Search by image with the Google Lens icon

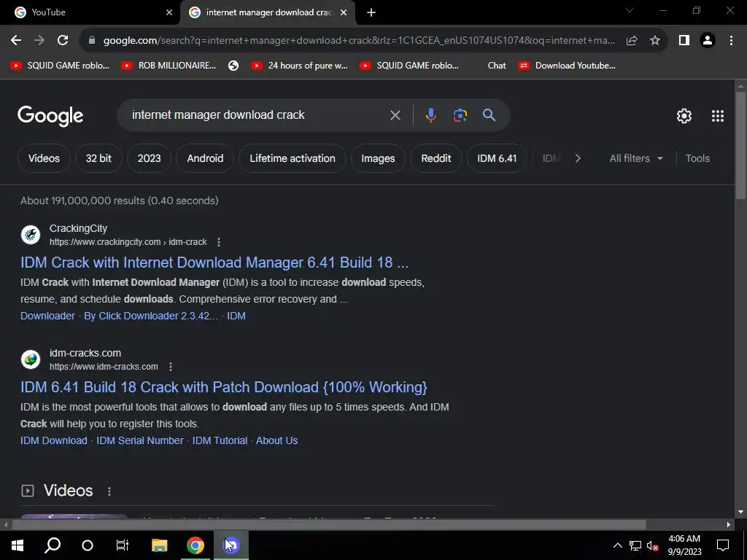pyautogui.click(x=460, y=115)
